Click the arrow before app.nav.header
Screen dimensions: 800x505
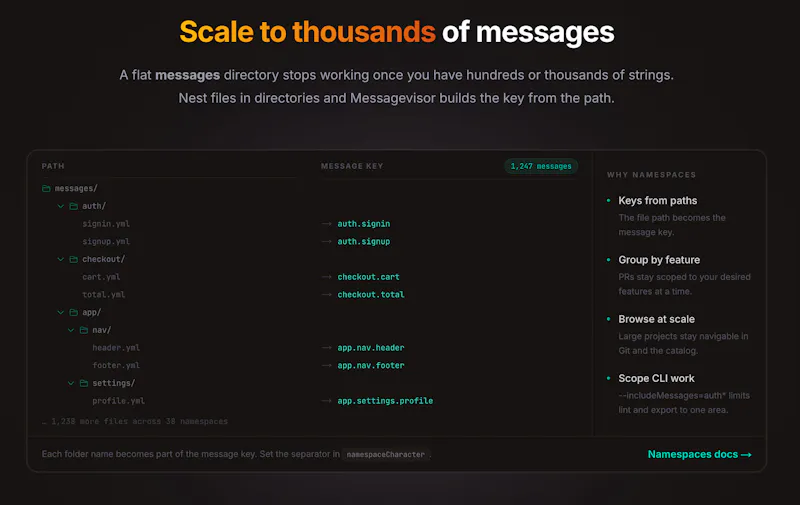tap(327, 347)
